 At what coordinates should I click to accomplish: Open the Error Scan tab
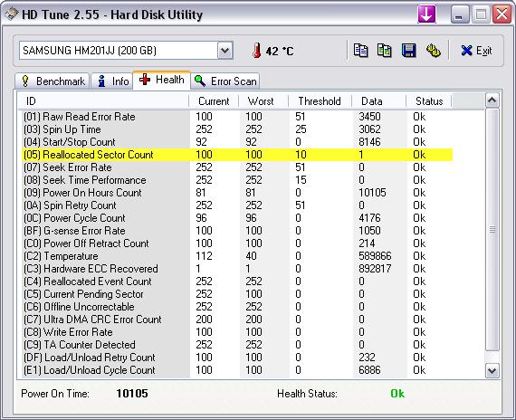[x=225, y=81]
